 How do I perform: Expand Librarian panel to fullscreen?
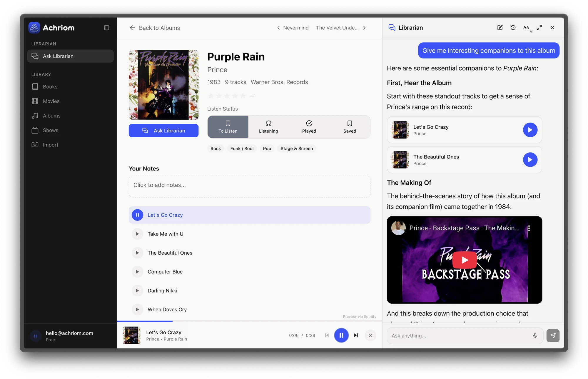[539, 28]
